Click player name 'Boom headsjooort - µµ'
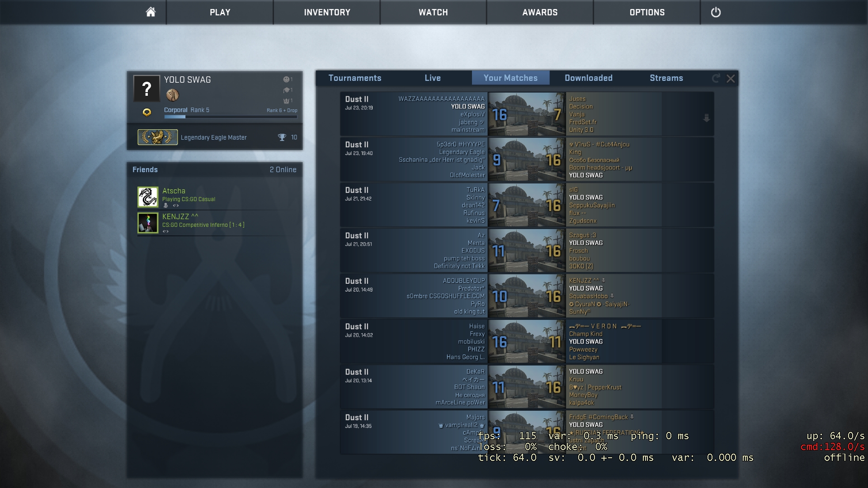The height and width of the screenshot is (488, 868). tap(600, 168)
